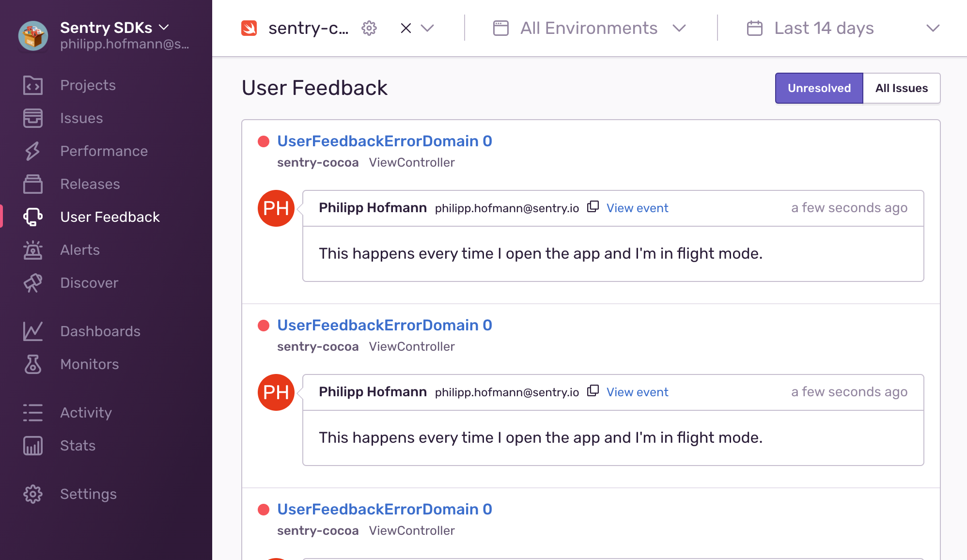Clear the selected sentry-cocoa project filter
This screenshot has height=560, width=967.
406,28
